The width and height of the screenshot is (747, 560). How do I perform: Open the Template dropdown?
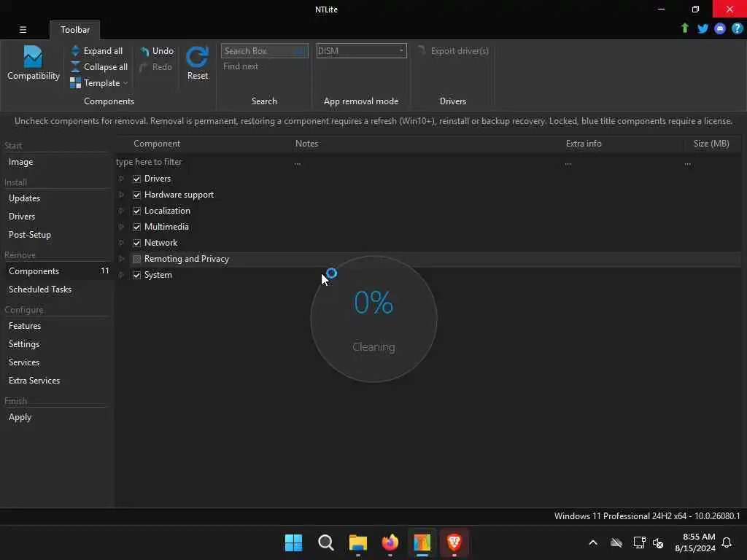tap(99, 83)
